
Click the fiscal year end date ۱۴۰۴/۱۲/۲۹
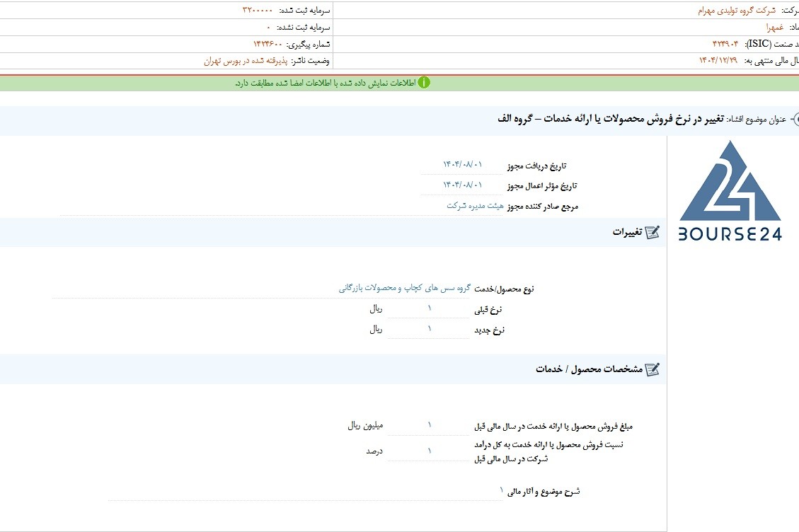click(718, 61)
